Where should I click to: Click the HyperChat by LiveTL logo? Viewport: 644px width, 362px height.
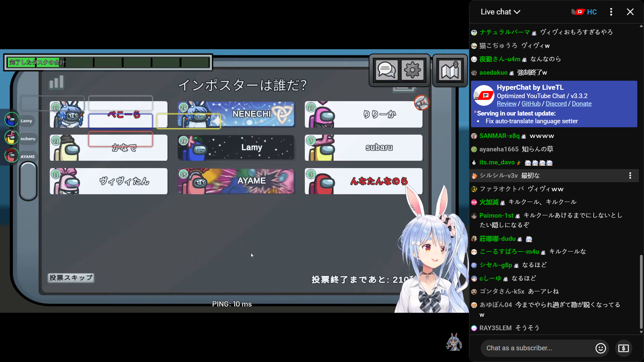pyautogui.click(x=484, y=95)
